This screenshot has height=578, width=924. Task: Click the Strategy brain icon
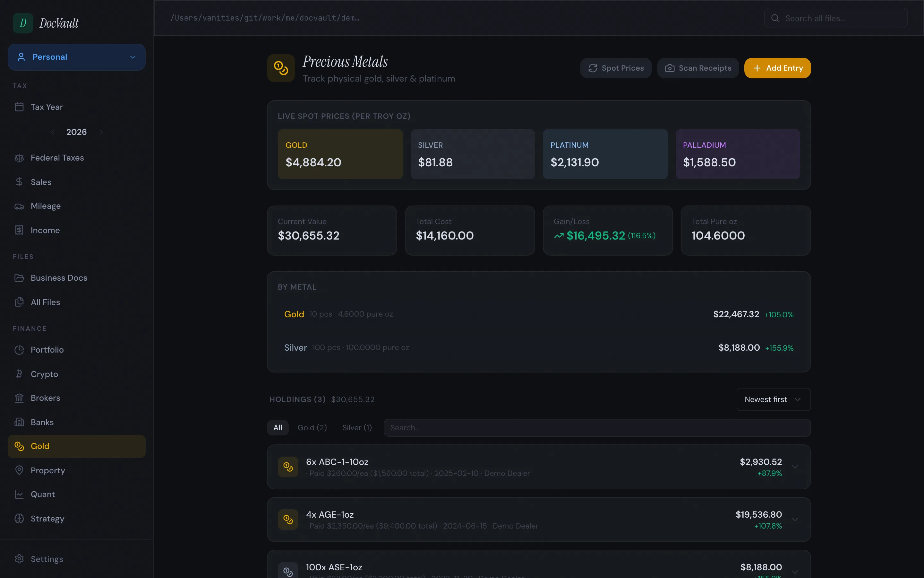coord(19,518)
